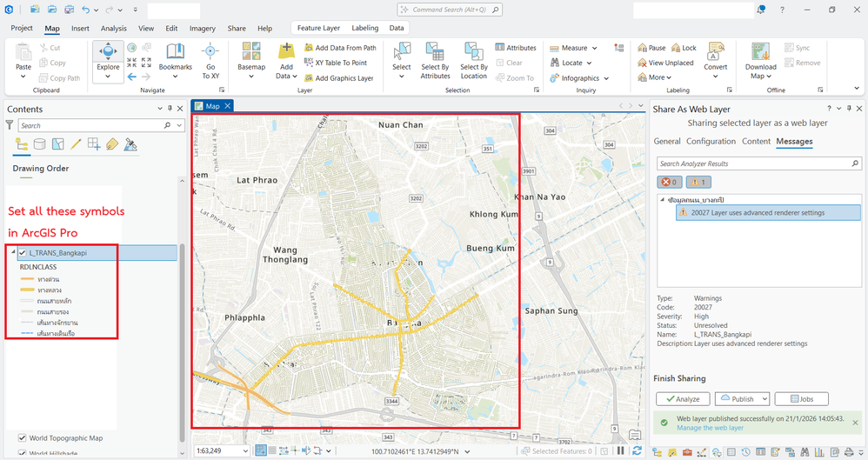
Task: Click the Full Extent globe icon
Action: click(x=131, y=48)
